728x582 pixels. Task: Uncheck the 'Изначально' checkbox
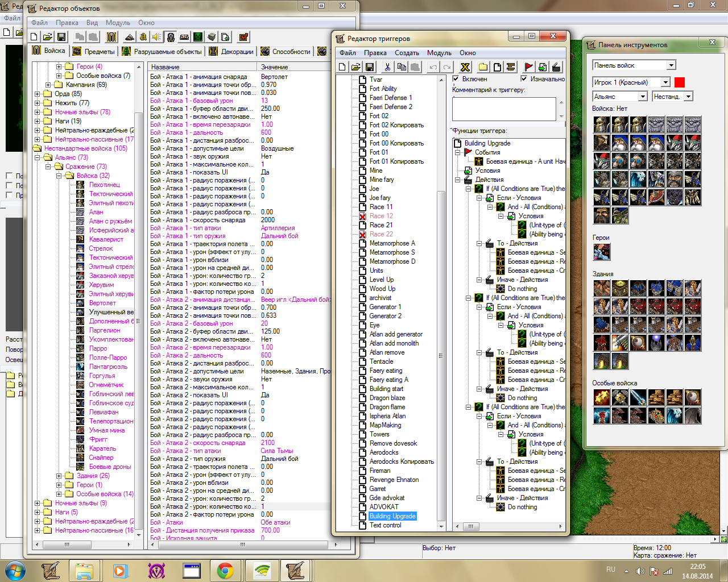tap(524, 79)
